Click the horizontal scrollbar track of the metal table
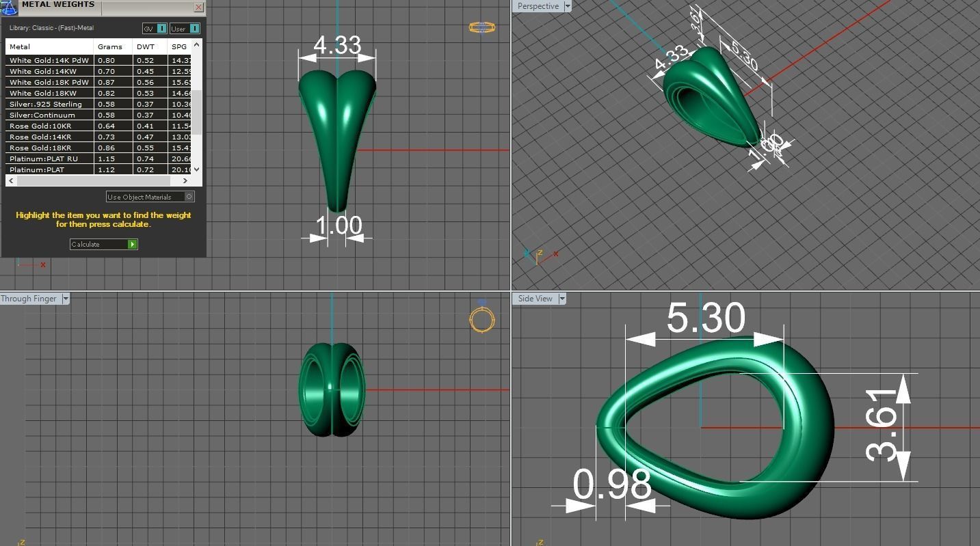Screen dimensions: 980x546 click(98, 180)
